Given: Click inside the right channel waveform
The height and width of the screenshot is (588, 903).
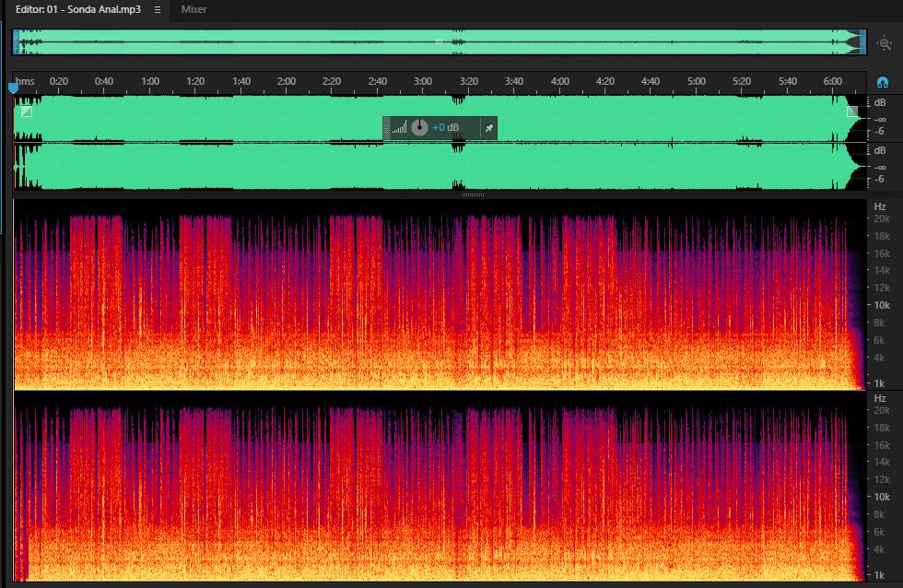Looking at the screenshot, I should pyautogui.click(x=440, y=167).
